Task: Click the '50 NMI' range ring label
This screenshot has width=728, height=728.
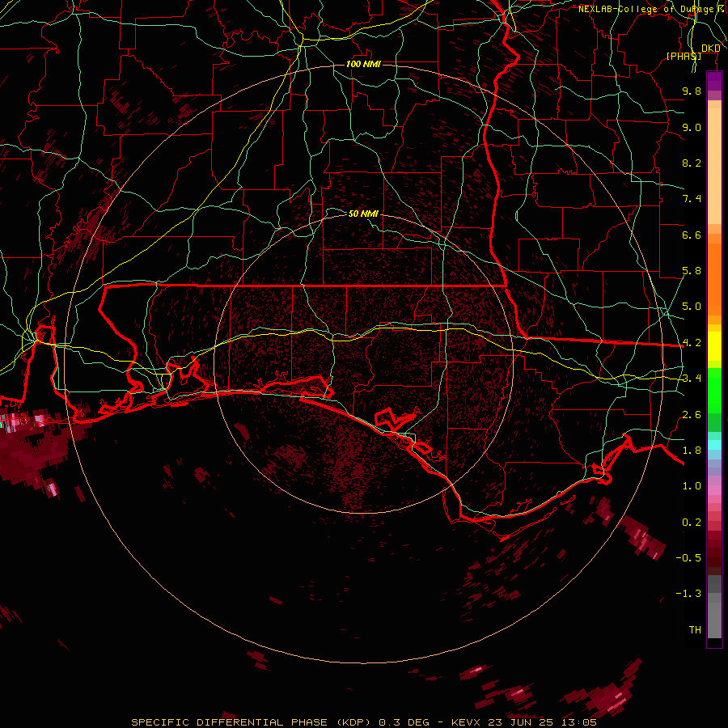Action: coord(363,214)
